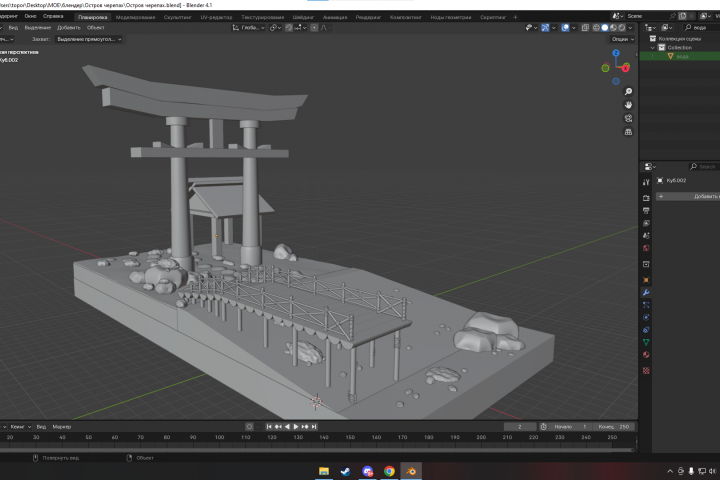Open the Опции dropdown
The image size is (720, 480).
(x=623, y=39)
